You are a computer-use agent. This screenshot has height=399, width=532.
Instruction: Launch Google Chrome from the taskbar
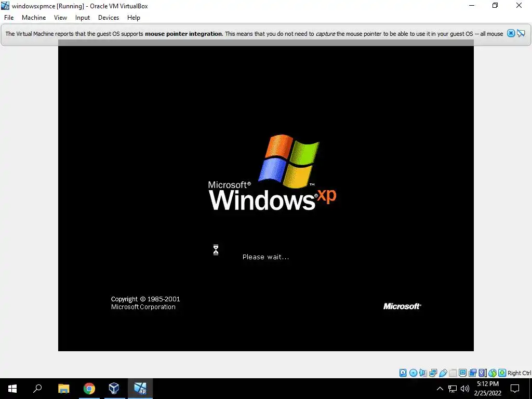pyautogui.click(x=89, y=389)
